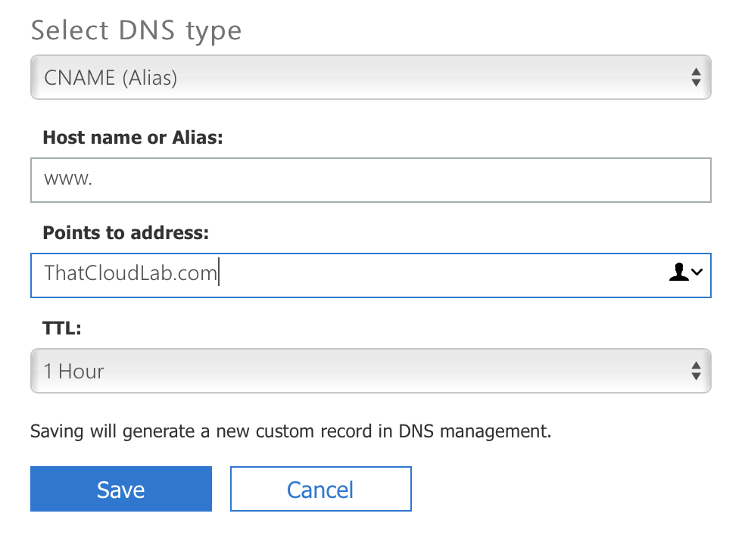Expand the autofill chevron beside the person icon
Screen dimensions: 748x560
click(x=697, y=274)
